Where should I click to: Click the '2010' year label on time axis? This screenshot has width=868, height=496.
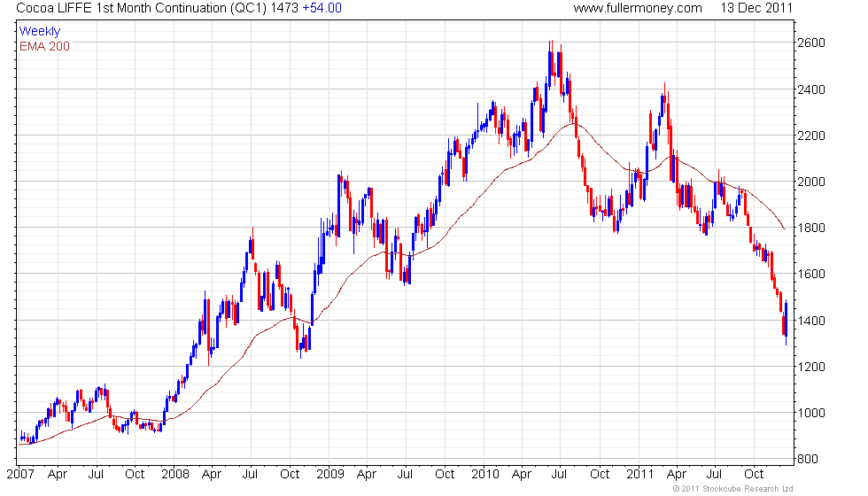click(x=485, y=475)
